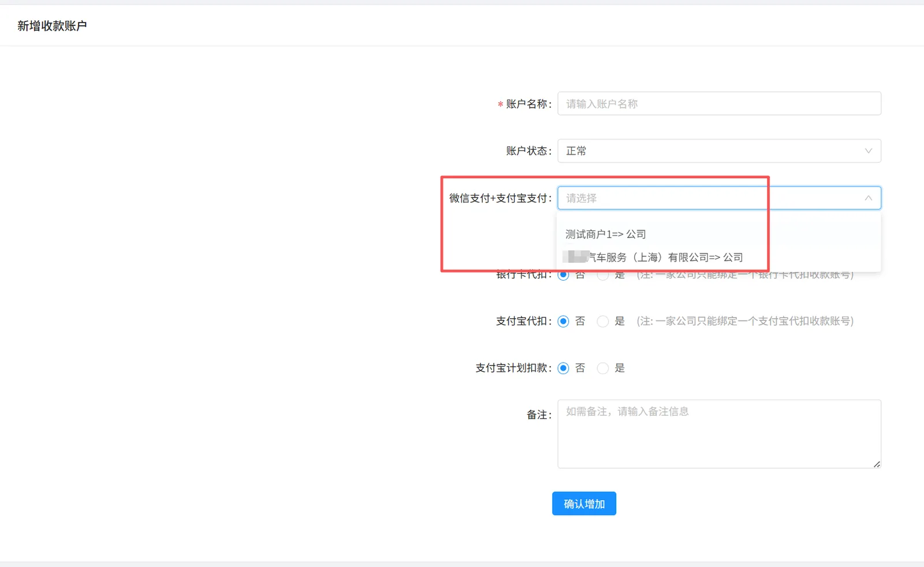Select 否 for 支付宝代扣
The image size is (924, 567).
564,321
